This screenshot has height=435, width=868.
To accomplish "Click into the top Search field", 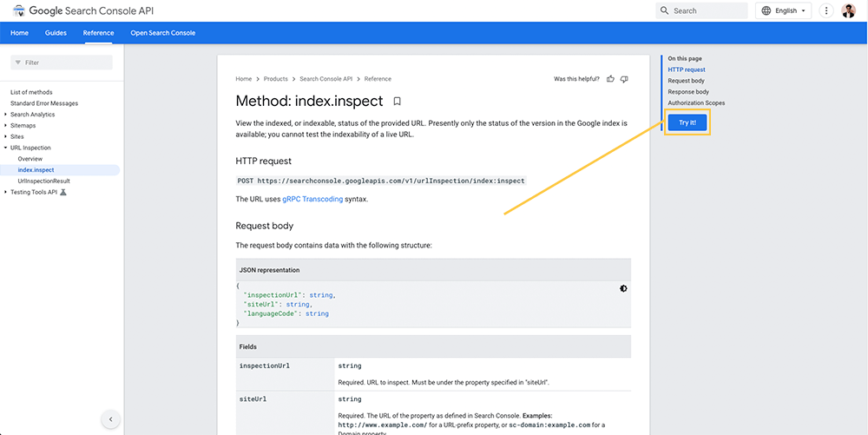I will [701, 10].
